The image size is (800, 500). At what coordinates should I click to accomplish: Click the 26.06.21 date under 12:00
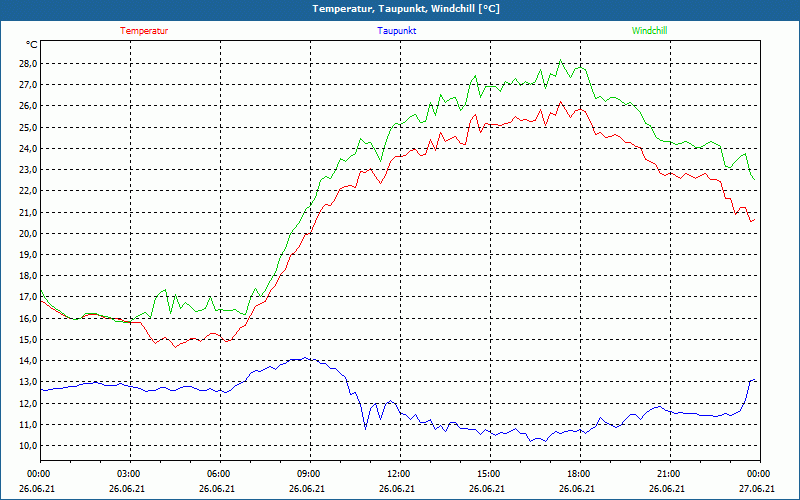pos(396,488)
